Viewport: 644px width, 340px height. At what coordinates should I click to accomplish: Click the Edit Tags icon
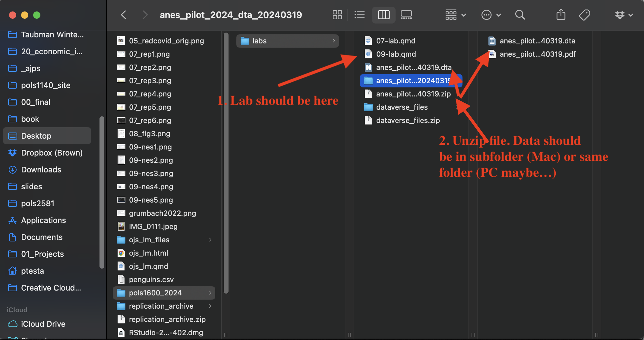click(x=584, y=15)
